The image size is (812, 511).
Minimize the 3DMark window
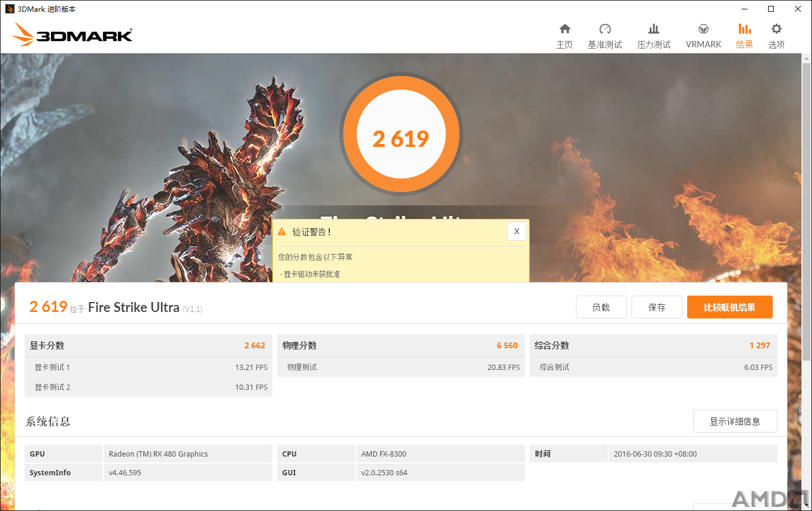point(745,9)
